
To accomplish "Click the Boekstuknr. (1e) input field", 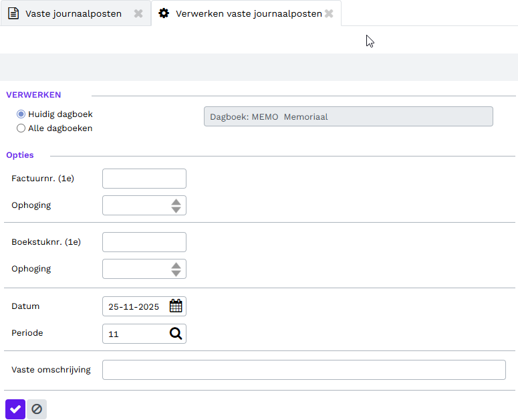I will pos(144,242).
